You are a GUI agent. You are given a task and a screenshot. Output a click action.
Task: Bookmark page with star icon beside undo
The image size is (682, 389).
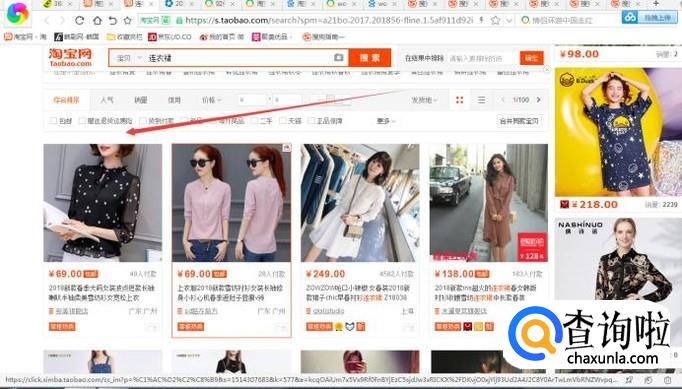point(127,20)
